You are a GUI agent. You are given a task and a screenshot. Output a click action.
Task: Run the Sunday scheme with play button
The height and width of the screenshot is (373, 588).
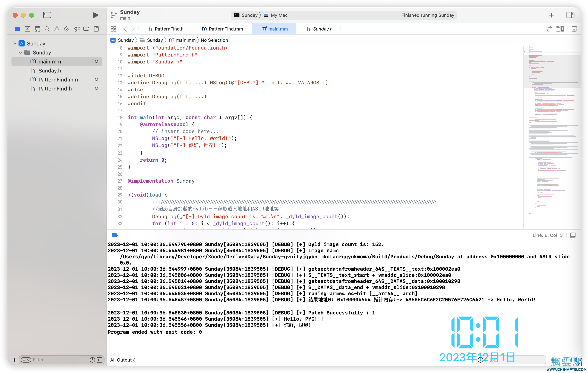(x=96, y=15)
